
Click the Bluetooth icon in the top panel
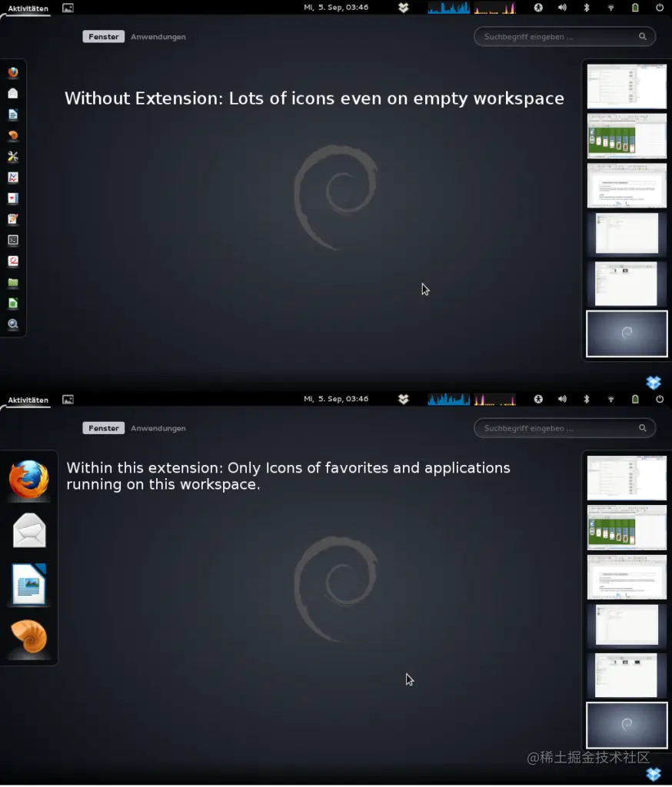586,8
